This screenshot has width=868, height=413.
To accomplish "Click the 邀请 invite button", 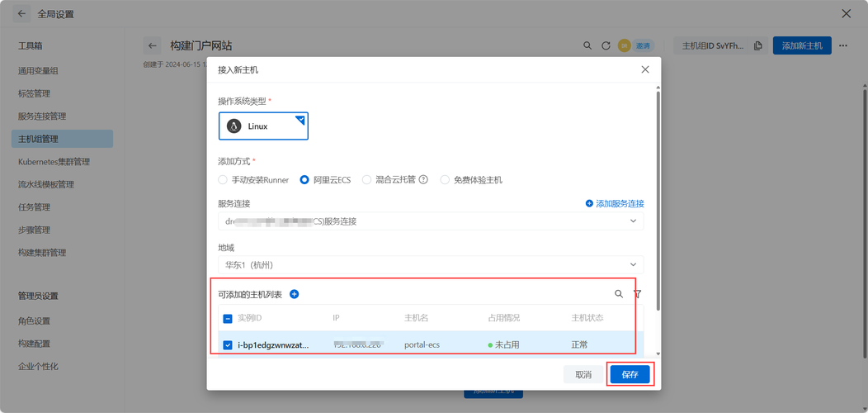I will [x=643, y=45].
